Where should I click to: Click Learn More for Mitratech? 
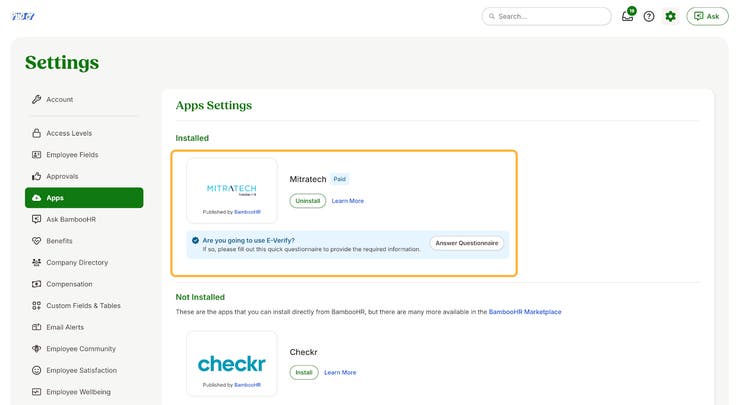[348, 201]
